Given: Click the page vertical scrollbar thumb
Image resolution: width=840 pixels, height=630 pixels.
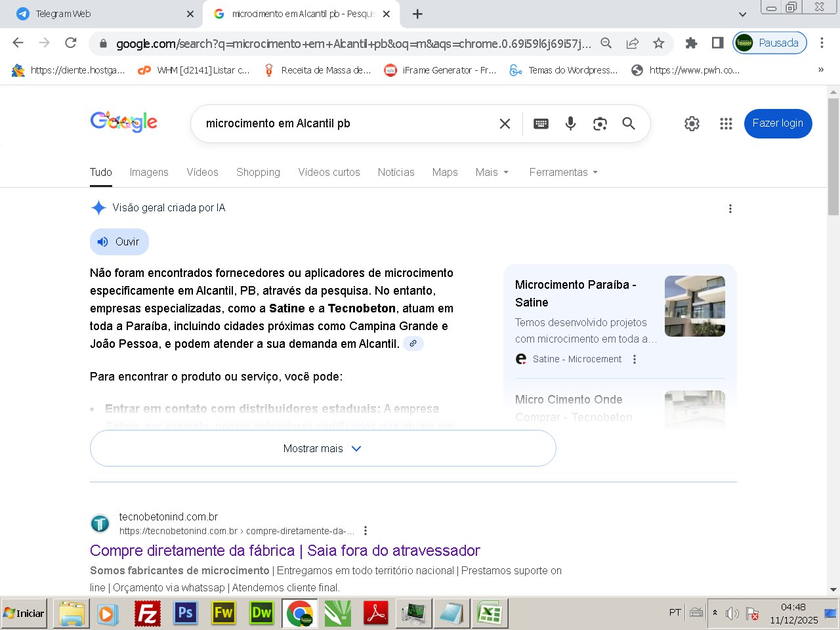Looking at the screenshot, I should [x=833, y=157].
